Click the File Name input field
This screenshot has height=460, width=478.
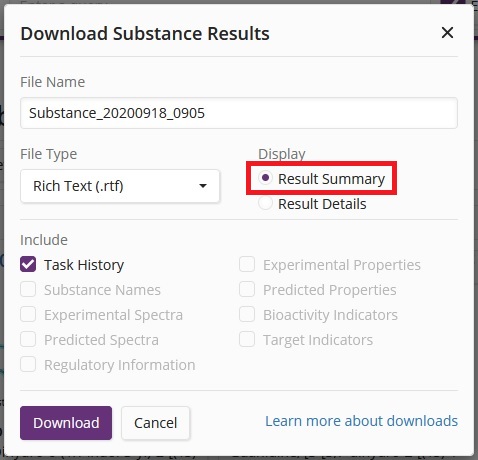pos(239,113)
